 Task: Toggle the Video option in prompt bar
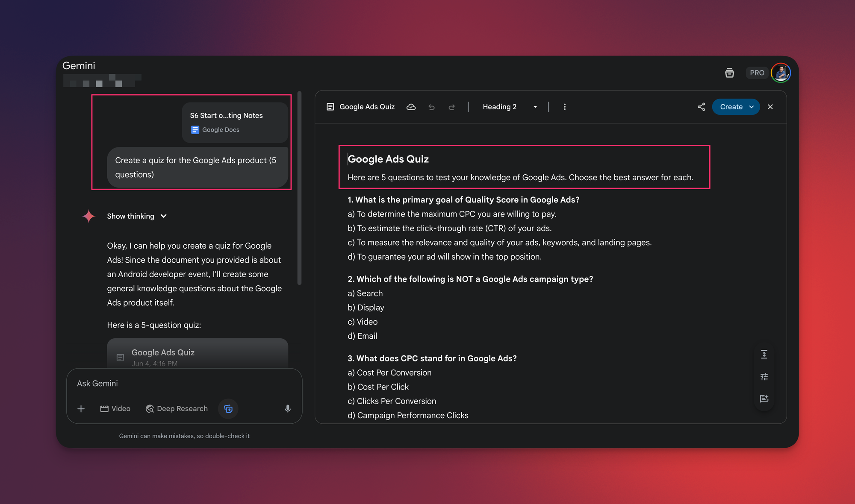pyautogui.click(x=115, y=409)
